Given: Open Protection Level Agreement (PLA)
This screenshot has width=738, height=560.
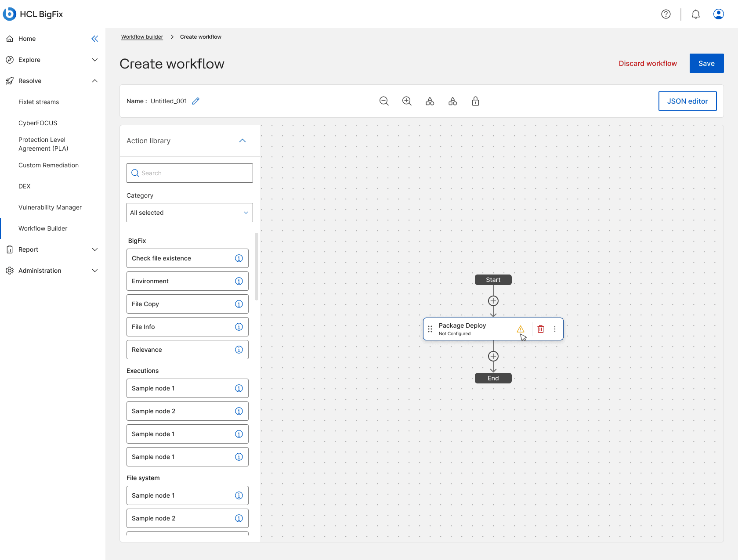Looking at the screenshot, I should (43, 144).
